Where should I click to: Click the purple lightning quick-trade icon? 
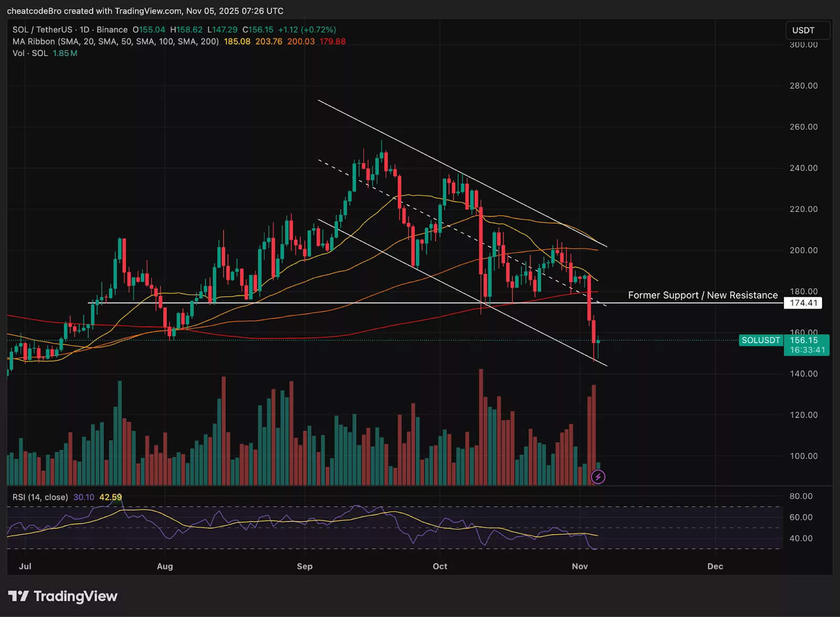click(x=598, y=476)
